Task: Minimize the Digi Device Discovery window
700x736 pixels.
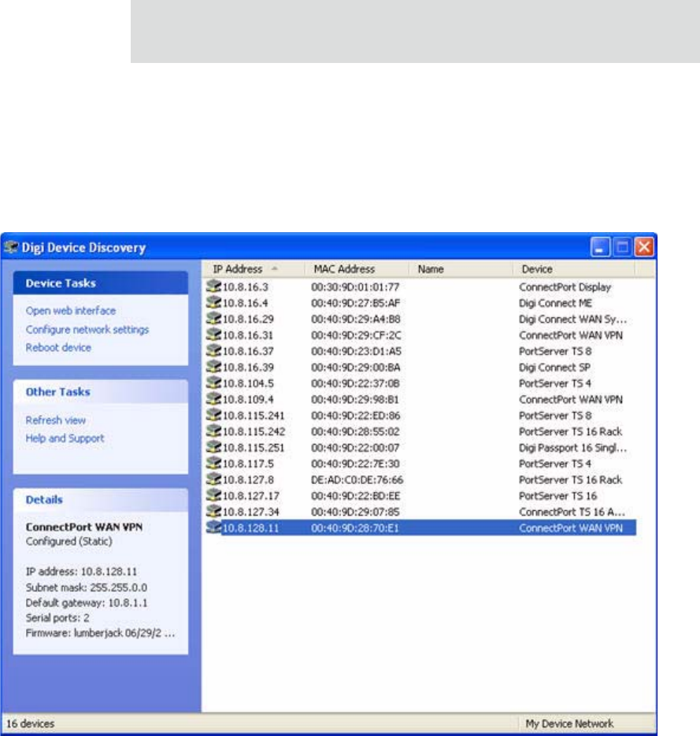Action: pyautogui.click(x=600, y=247)
